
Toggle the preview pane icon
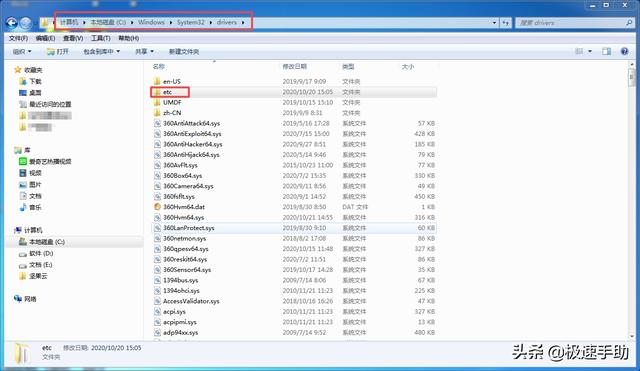click(x=607, y=51)
